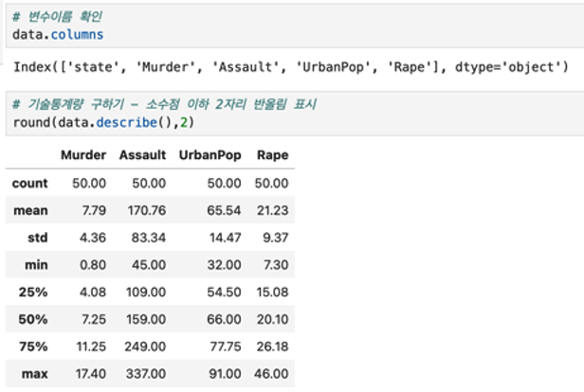584x392 pixels.
Task: Click the min row label
Action: point(36,264)
